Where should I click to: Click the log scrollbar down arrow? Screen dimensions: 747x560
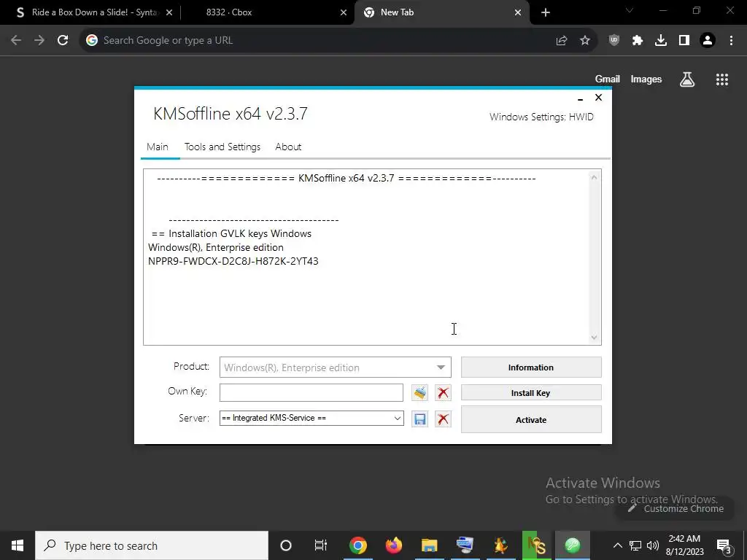click(x=594, y=337)
